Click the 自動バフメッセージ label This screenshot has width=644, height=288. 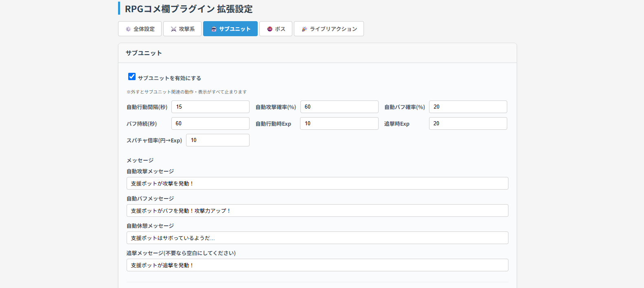(150, 199)
